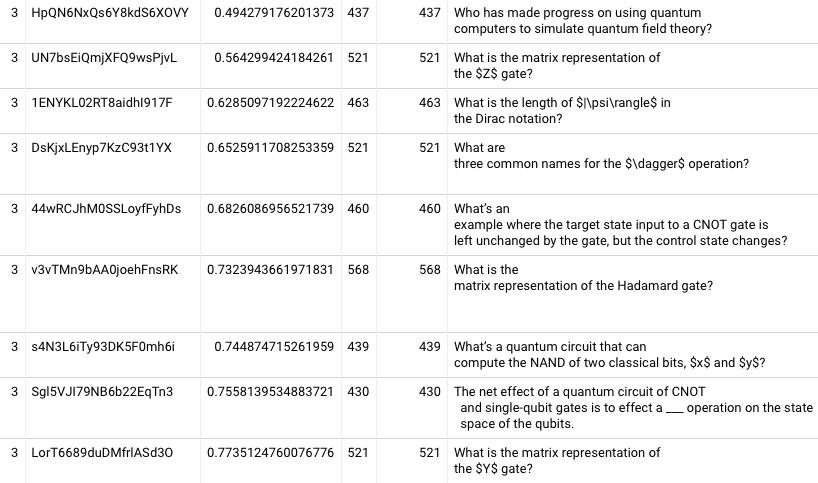Click the fill-in-the-blank CNOT circuit question

tap(632, 407)
